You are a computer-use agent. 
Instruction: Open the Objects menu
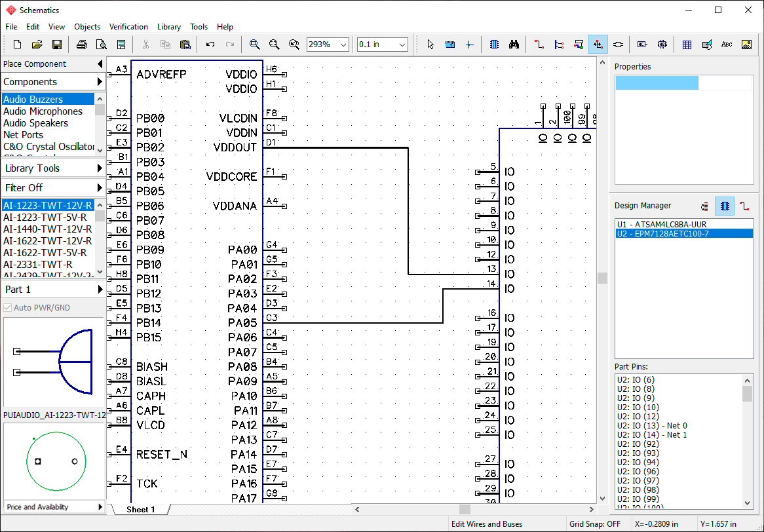tap(87, 27)
